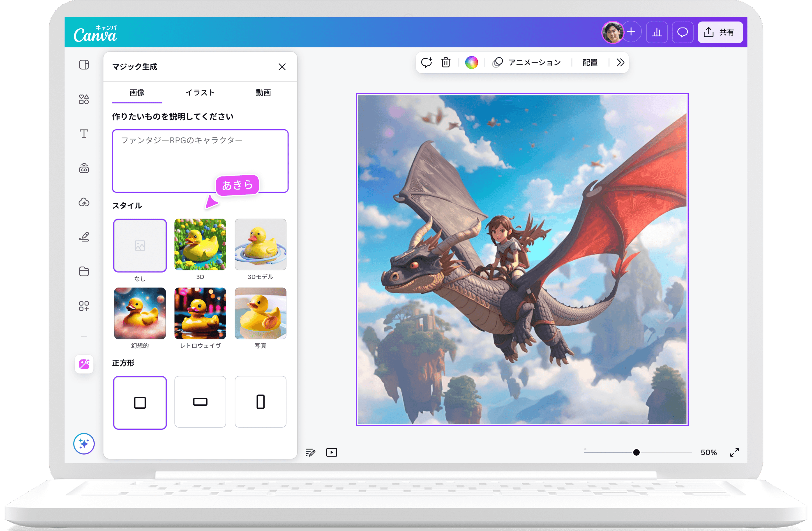
Task: Open the Elements shapes sidebar icon
Action: click(x=84, y=99)
